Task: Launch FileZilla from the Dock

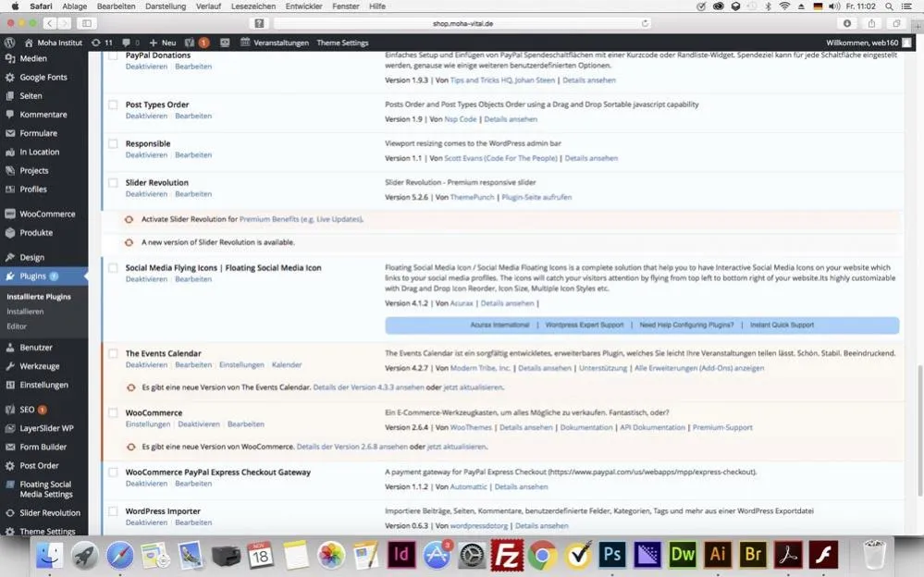Action: click(507, 555)
